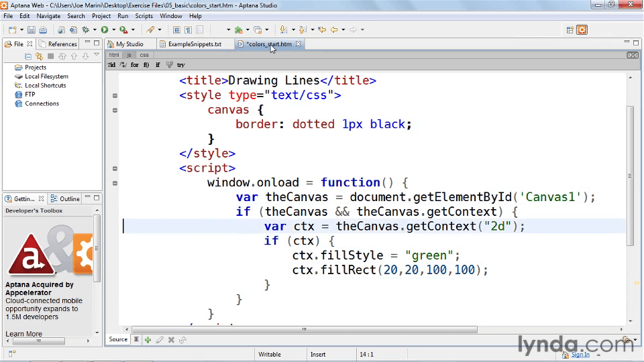Open dropdown next to Run icon
This screenshot has height=362, width=644.
point(114,30)
